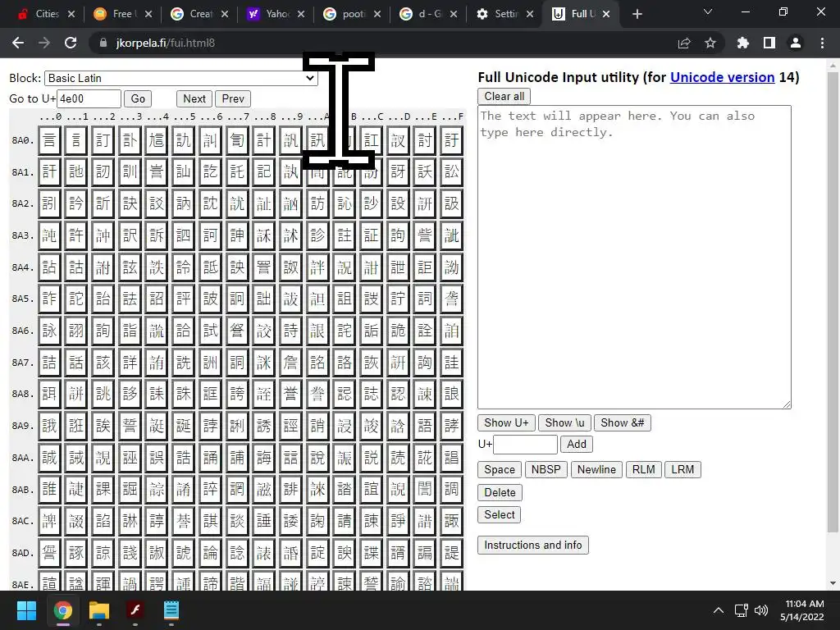Image resolution: width=840 pixels, height=630 pixels.
Task: Open the share this page icon
Action: tap(684, 43)
